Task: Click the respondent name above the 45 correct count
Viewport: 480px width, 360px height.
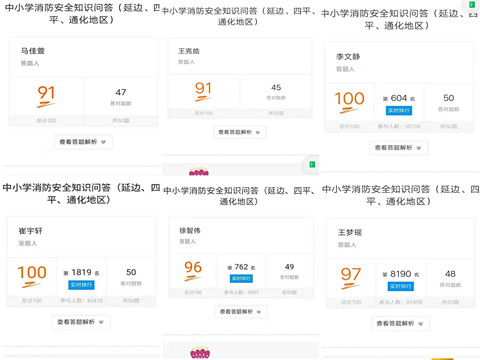Action: [188, 51]
